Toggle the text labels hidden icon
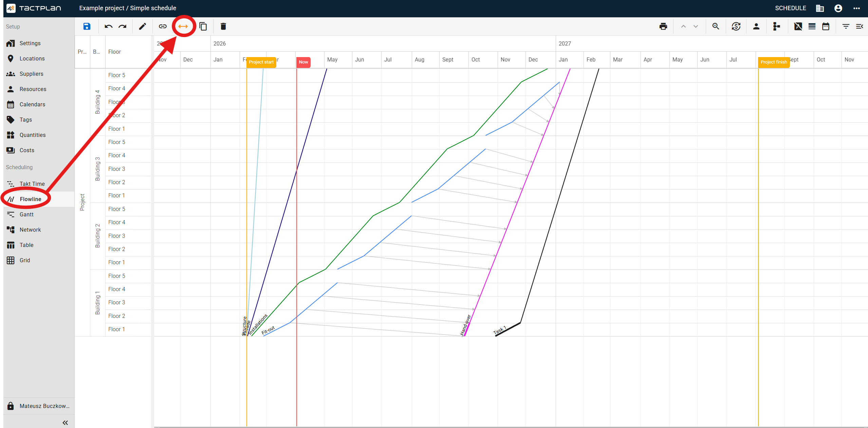 798,26
